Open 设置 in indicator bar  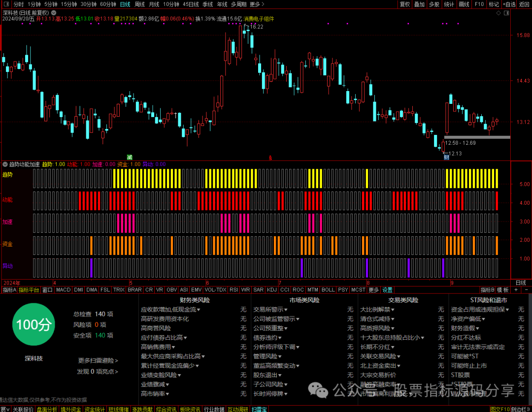pos(387,290)
